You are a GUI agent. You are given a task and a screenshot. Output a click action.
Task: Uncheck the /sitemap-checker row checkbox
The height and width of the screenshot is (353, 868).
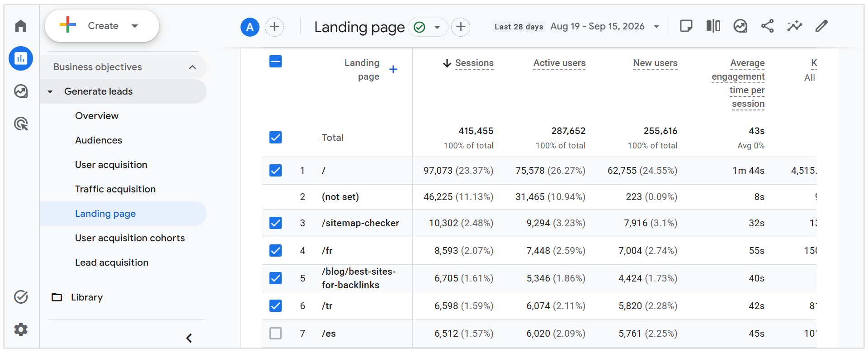275,223
